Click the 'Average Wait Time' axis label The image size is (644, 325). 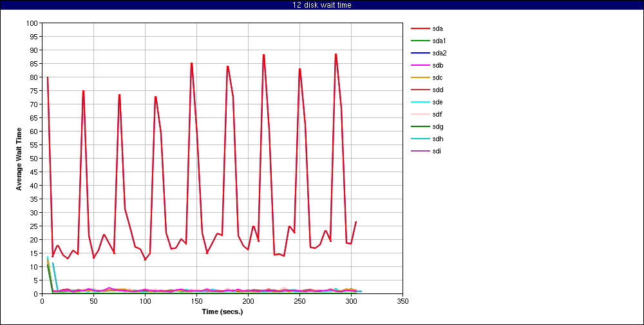[19, 159]
